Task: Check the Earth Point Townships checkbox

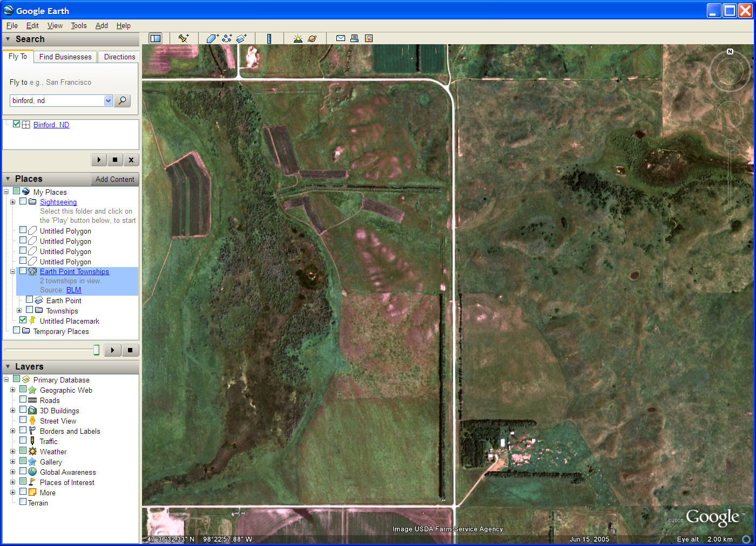Action: pyautogui.click(x=23, y=271)
